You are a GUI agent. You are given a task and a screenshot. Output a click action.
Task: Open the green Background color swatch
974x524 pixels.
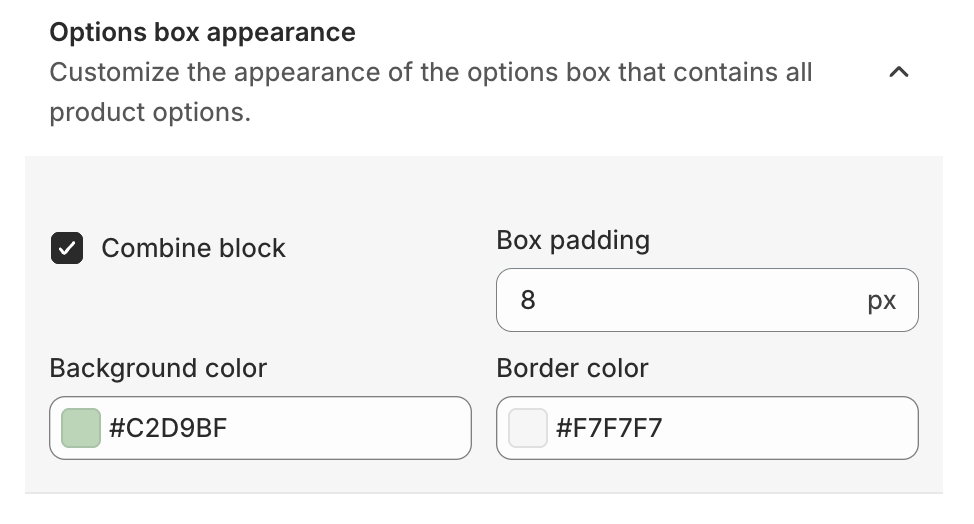click(x=81, y=428)
